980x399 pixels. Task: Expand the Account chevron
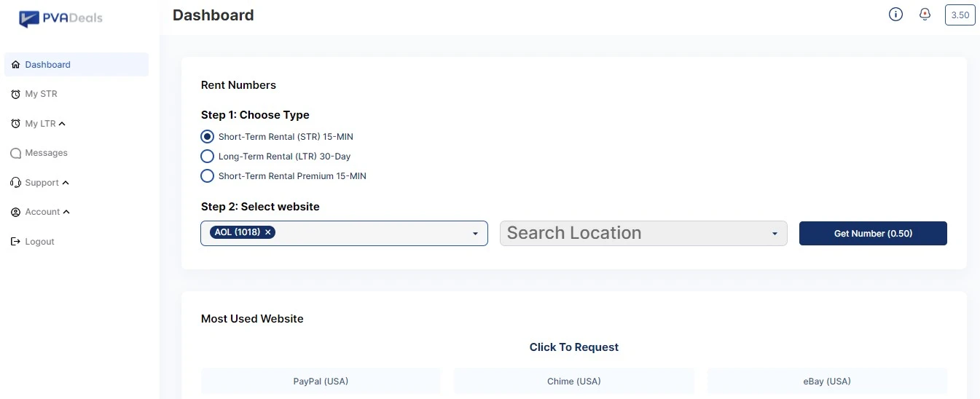66,213
